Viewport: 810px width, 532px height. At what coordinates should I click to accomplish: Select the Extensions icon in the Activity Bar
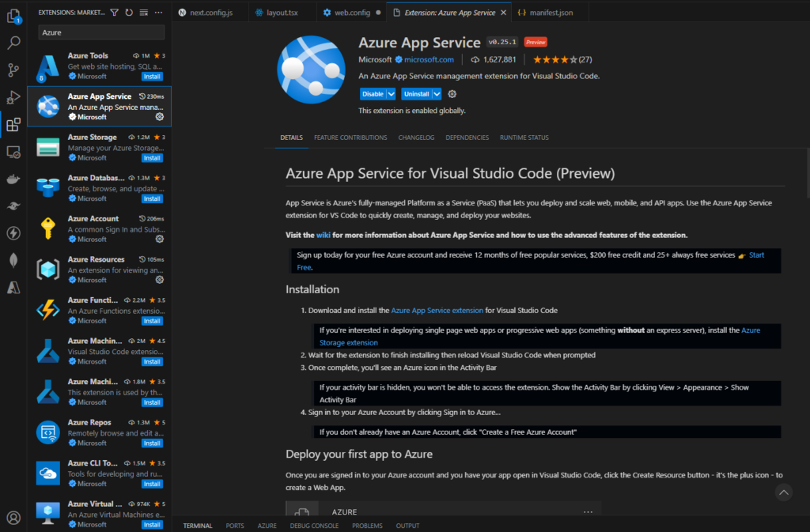click(13, 125)
